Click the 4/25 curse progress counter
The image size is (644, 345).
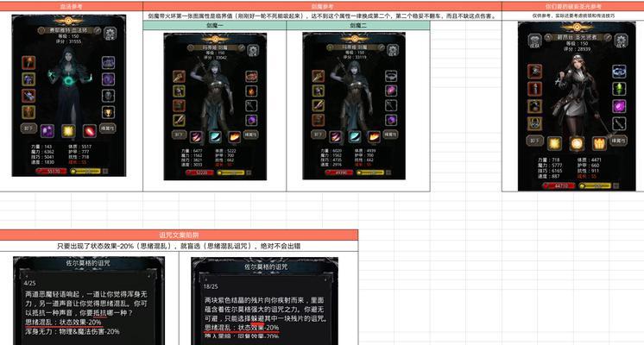(x=29, y=283)
